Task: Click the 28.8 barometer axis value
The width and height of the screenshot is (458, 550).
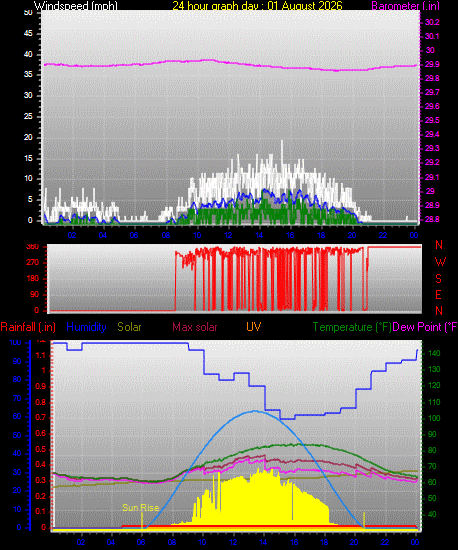Action: (x=432, y=219)
